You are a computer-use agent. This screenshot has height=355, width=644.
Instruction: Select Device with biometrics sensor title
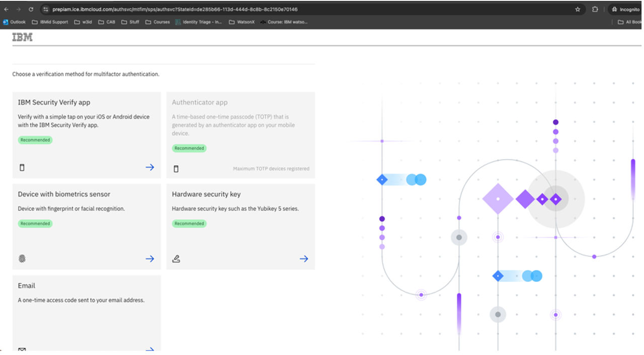point(64,194)
